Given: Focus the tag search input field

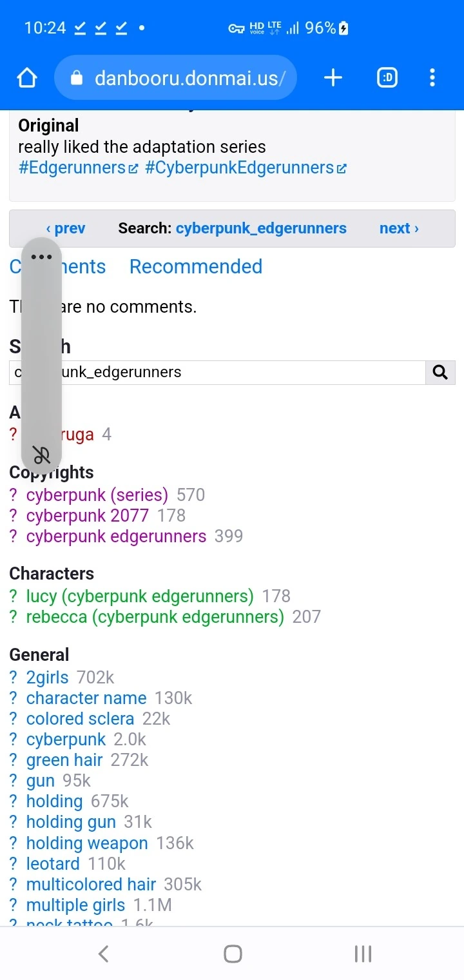Looking at the screenshot, I should coord(217,372).
